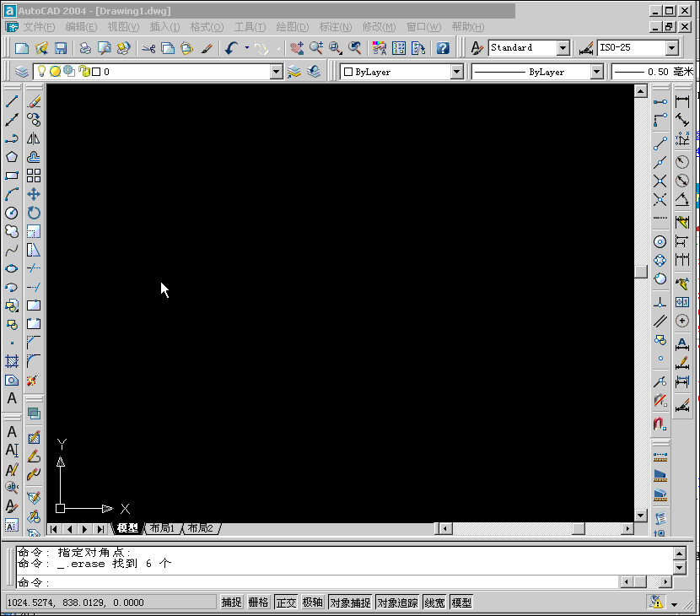700x616 pixels.
Task: Switch to the 布局1 tab
Action: (x=162, y=528)
